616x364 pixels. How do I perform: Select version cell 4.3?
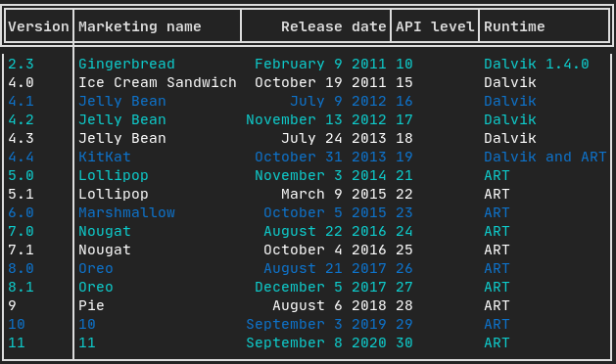[21, 138]
